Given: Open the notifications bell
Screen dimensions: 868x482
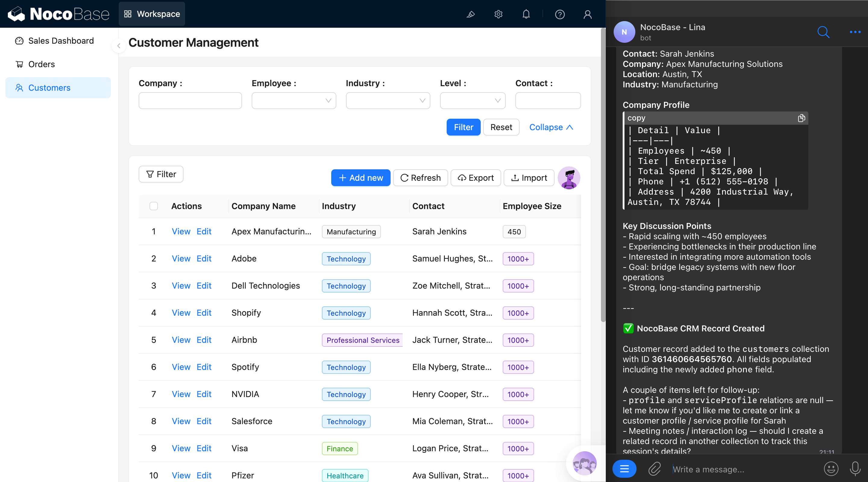Looking at the screenshot, I should (526, 14).
